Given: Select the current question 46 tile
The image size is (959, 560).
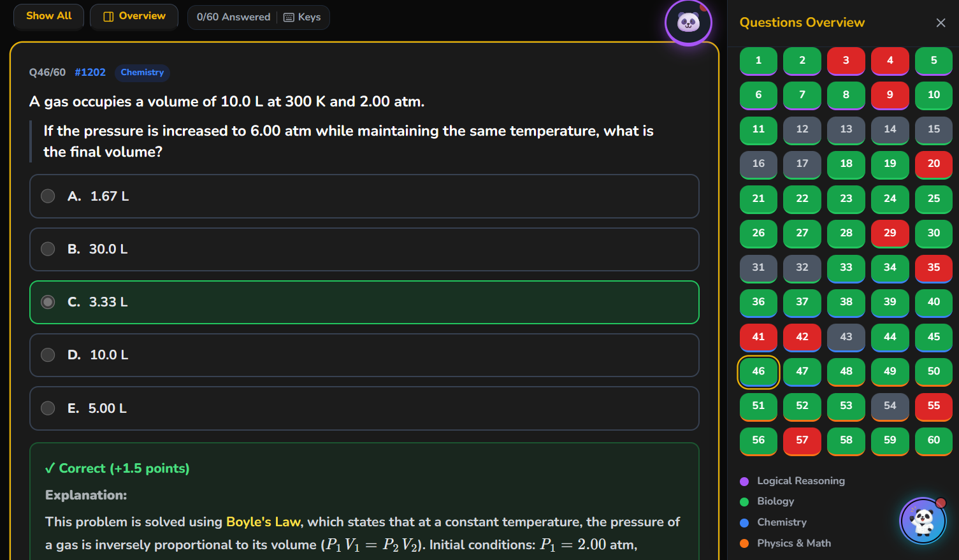Looking at the screenshot, I should click(758, 371).
